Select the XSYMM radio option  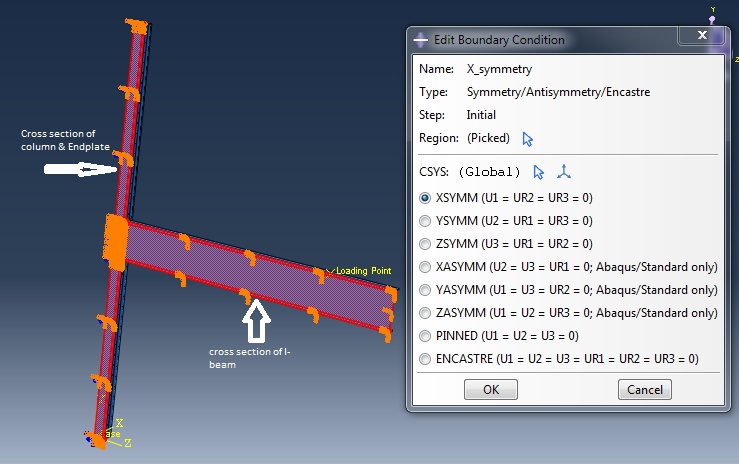(x=425, y=198)
